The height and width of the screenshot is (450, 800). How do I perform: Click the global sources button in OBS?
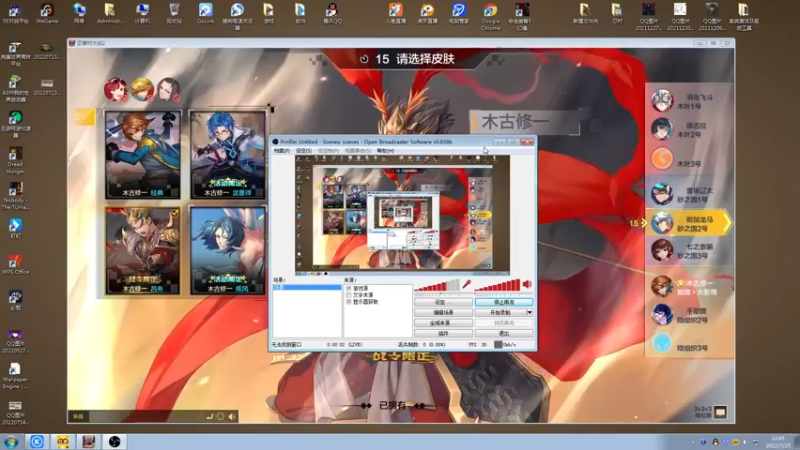coord(443,323)
